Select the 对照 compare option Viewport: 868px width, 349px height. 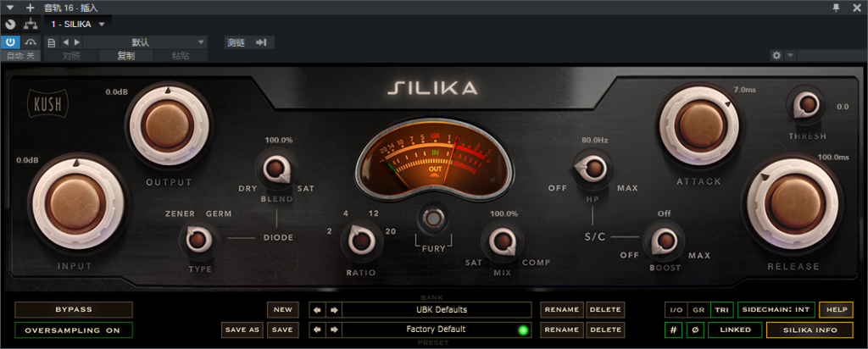(x=71, y=56)
